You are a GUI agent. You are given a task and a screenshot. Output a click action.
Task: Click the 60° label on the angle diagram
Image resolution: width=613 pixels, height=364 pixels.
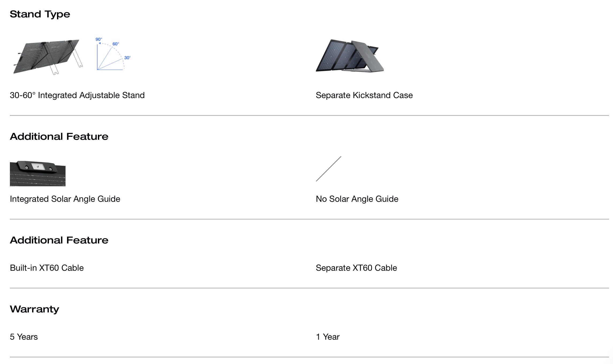(x=116, y=44)
